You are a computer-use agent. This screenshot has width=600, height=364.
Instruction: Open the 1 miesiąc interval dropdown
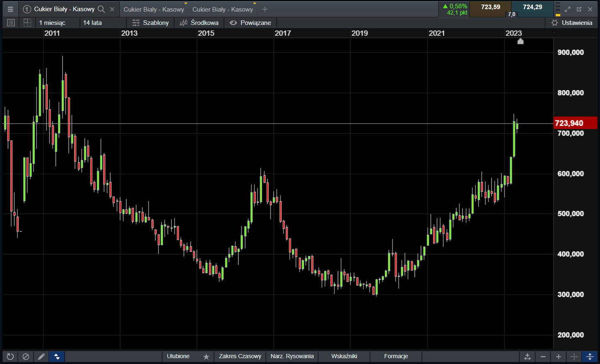58,23
